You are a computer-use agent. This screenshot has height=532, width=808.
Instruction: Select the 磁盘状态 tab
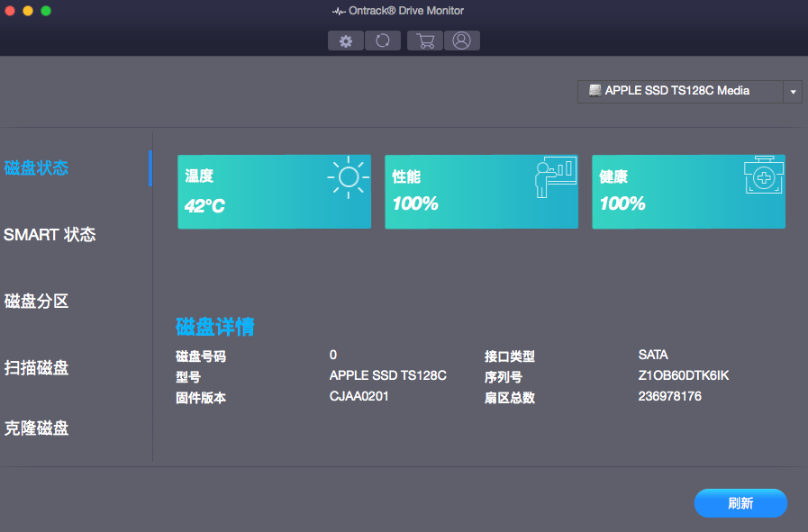click(37, 168)
